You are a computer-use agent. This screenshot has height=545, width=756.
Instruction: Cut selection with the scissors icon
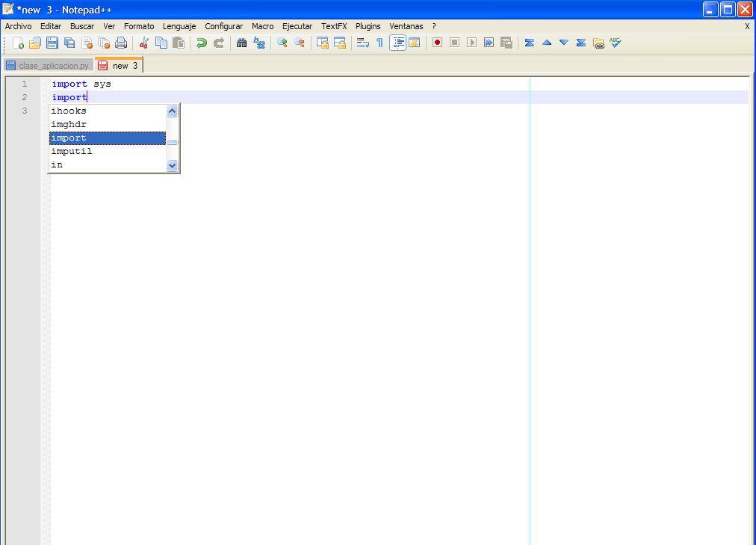click(143, 43)
